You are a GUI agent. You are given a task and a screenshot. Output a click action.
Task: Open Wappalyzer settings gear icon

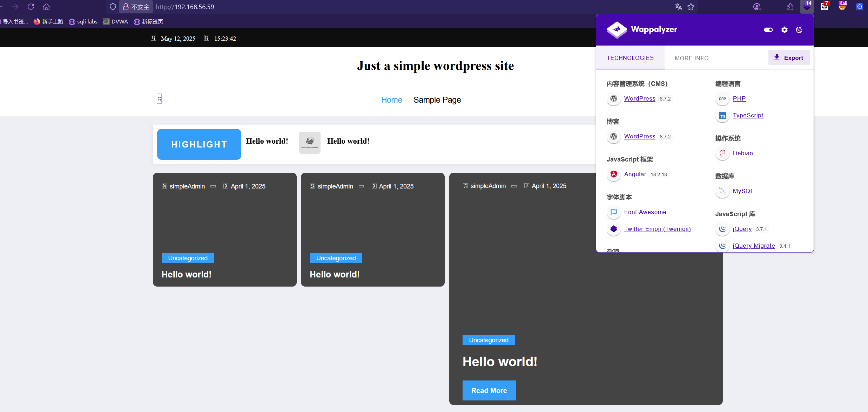[x=785, y=30]
